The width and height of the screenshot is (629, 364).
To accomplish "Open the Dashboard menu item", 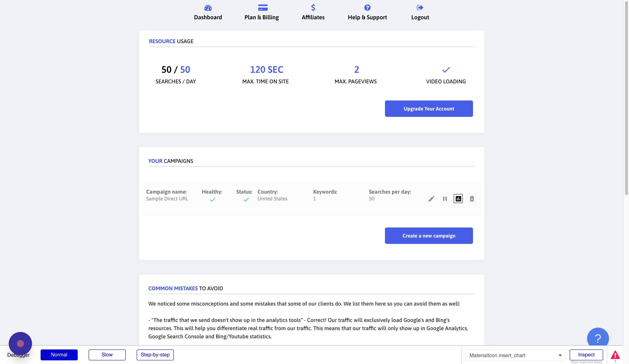I will (208, 12).
